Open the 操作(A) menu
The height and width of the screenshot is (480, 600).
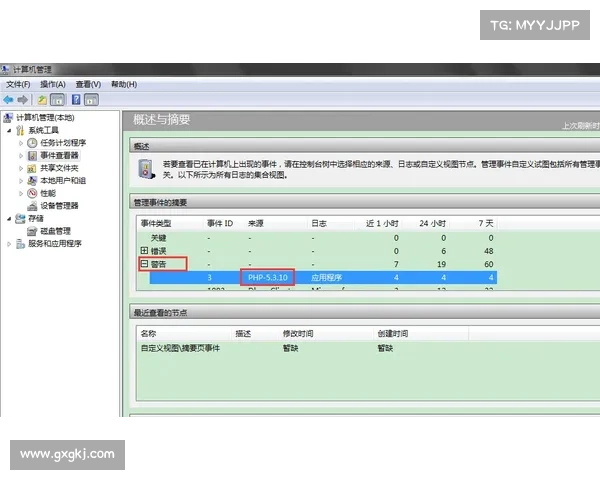(53, 84)
